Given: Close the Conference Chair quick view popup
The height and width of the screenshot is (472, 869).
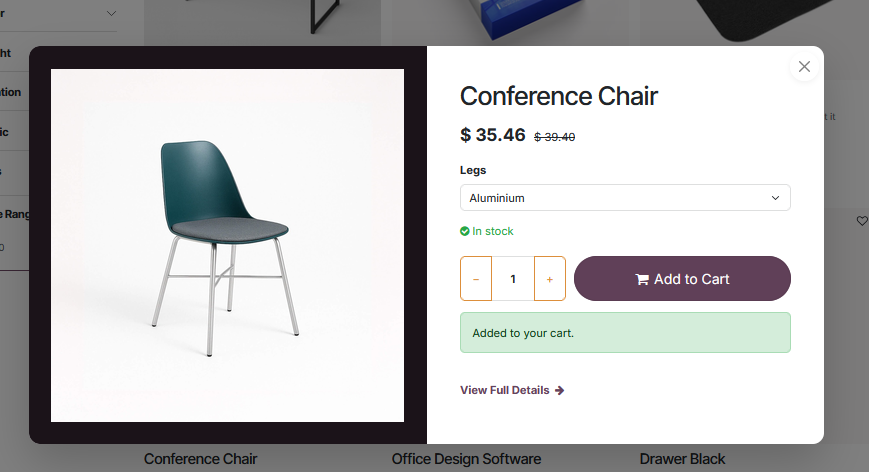Looking at the screenshot, I should pos(804,66).
